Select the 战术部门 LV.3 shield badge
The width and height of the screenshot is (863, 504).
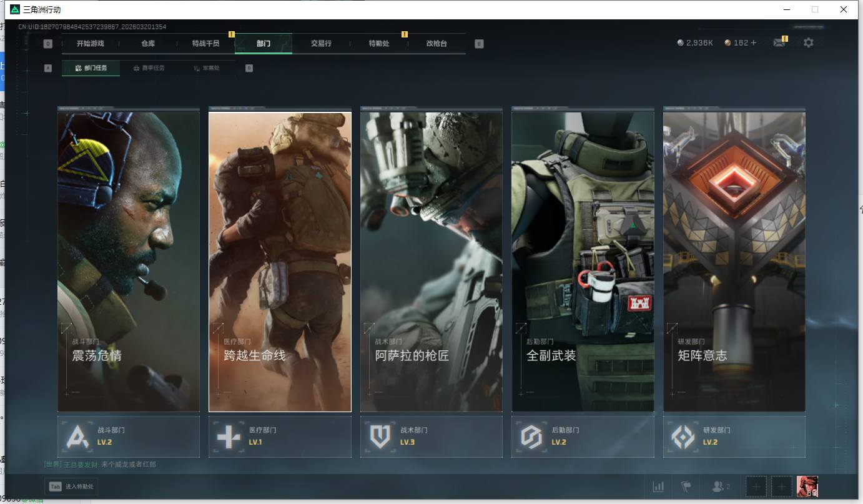pos(431,437)
